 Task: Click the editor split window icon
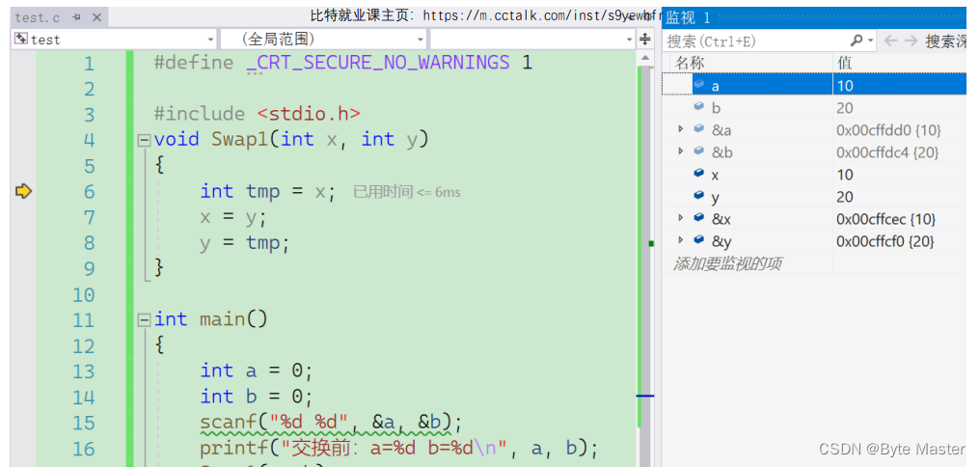coord(645,40)
